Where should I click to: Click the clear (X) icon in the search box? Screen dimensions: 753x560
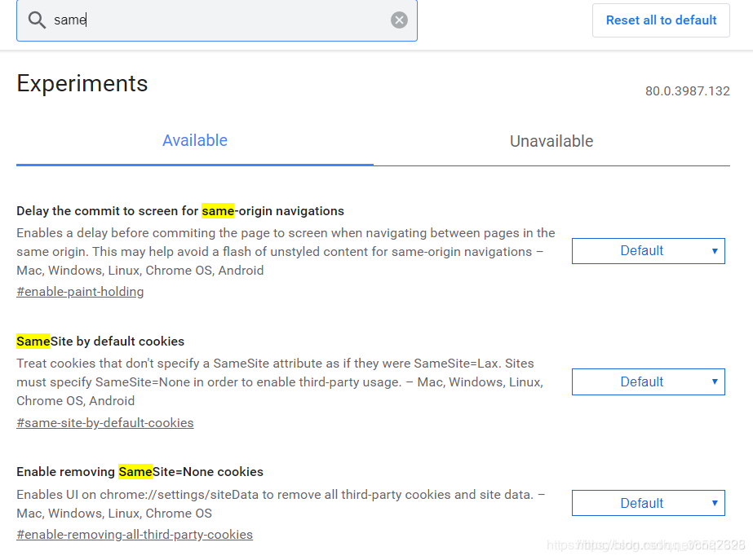pos(399,20)
